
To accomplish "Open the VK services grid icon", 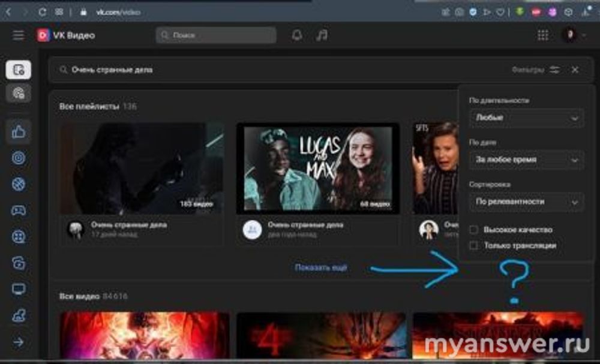I will (543, 35).
